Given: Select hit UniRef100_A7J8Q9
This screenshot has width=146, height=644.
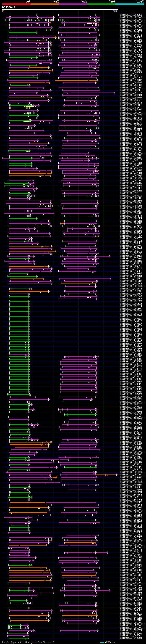Looking at the screenshot, I should click(131, 392).
